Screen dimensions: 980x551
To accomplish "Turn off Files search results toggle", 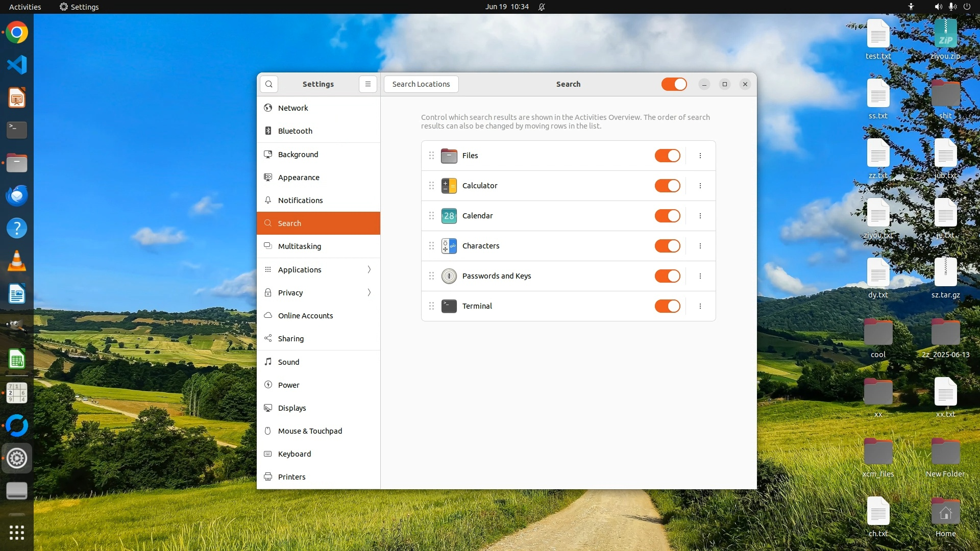I will tap(667, 156).
